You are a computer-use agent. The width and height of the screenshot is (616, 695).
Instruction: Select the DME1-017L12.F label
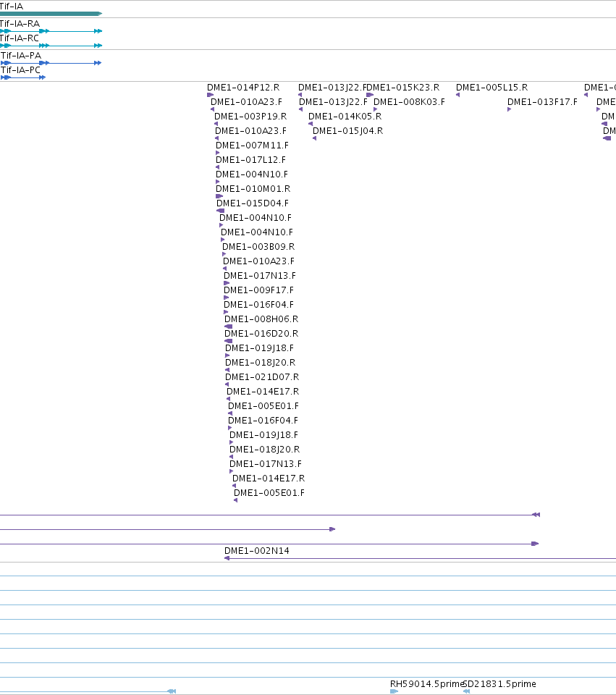click(x=250, y=159)
